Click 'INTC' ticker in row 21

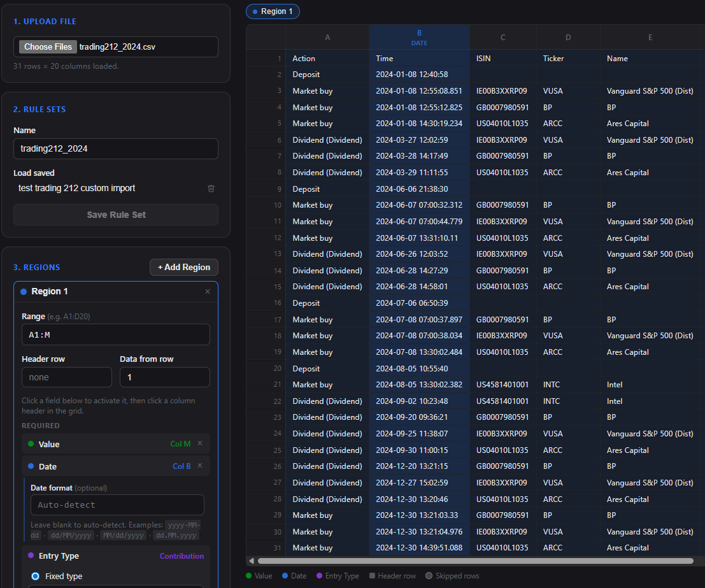coord(568,385)
